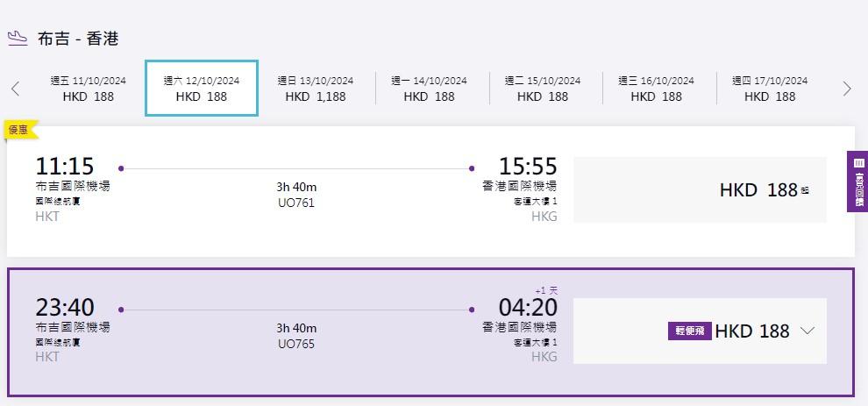Select the 11/10/2024 Friday date tab

point(88,89)
